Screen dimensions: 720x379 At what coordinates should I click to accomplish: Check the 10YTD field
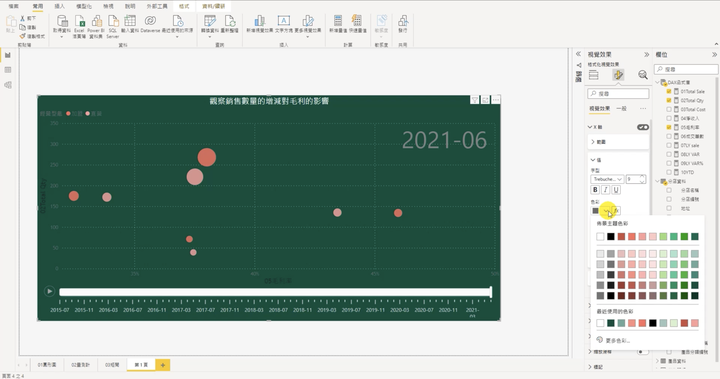[x=669, y=172]
